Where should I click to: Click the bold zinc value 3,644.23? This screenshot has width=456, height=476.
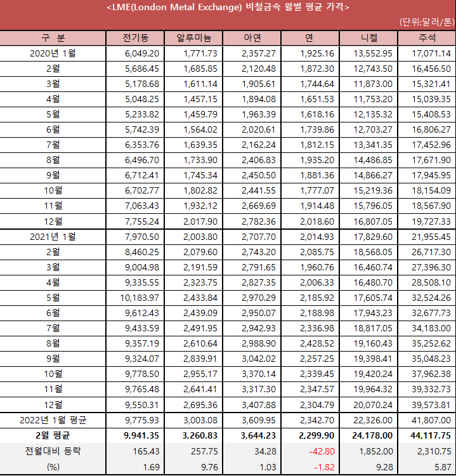(258, 435)
